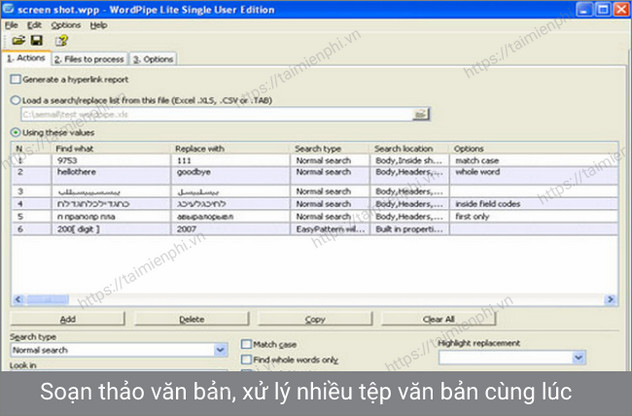The width and height of the screenshot is (632, 416).
Task: Click the Replace with column header
Action: click(231, 148)
